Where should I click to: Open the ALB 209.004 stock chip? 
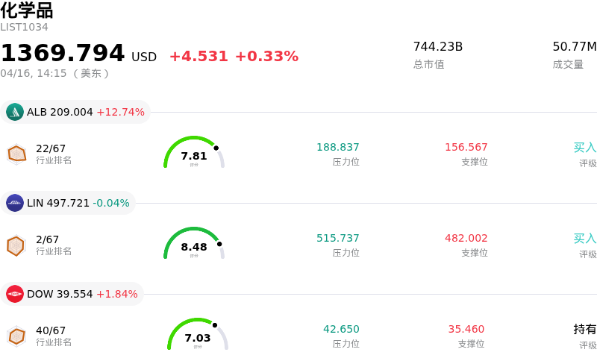75,112
